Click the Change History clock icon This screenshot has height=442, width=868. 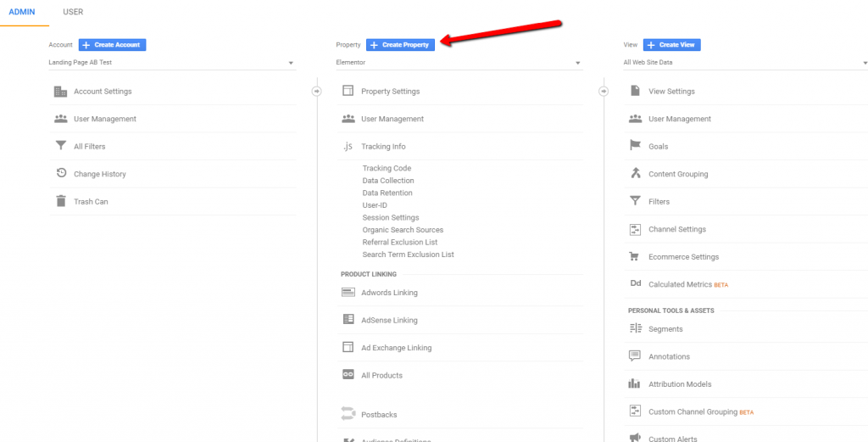tap(61, 174)
